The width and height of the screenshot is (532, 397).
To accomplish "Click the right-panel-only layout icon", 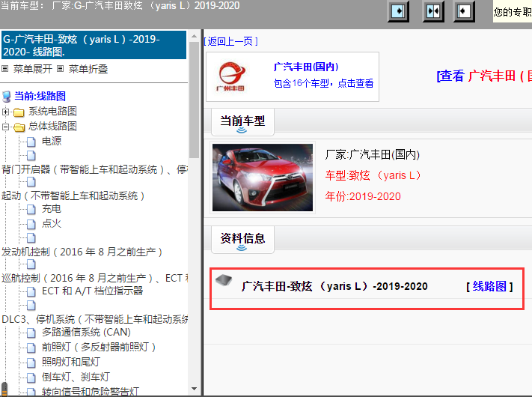I will click(x=463, y=11).
